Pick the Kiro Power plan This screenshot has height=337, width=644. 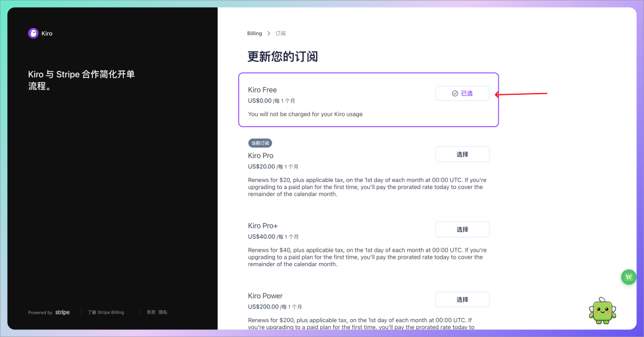(x=462, y=299)
